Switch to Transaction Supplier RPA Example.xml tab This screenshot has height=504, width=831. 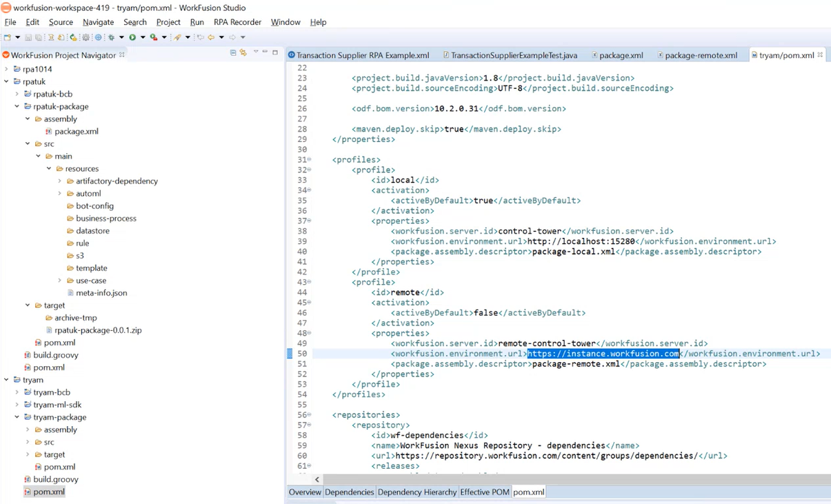359,55
